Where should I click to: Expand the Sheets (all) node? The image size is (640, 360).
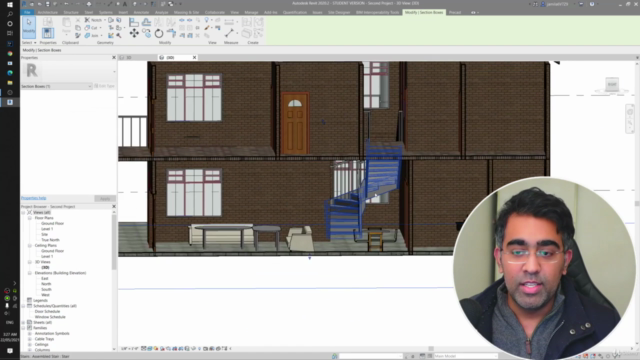pyautogui.click(x=24, y=322)
